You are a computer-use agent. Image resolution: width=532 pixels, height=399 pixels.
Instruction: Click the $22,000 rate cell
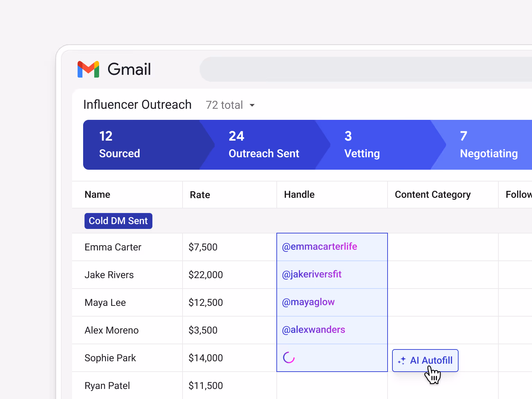(x=230, y=275)
